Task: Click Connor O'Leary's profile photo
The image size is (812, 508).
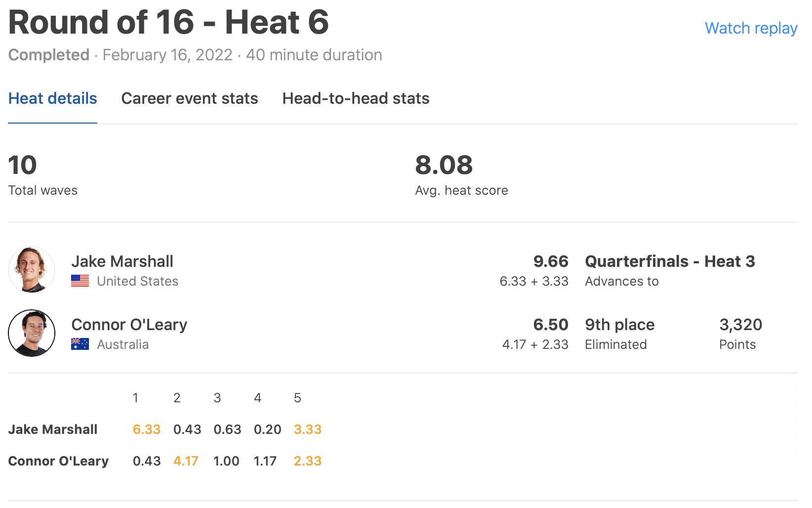Action: tap(32, 333)
